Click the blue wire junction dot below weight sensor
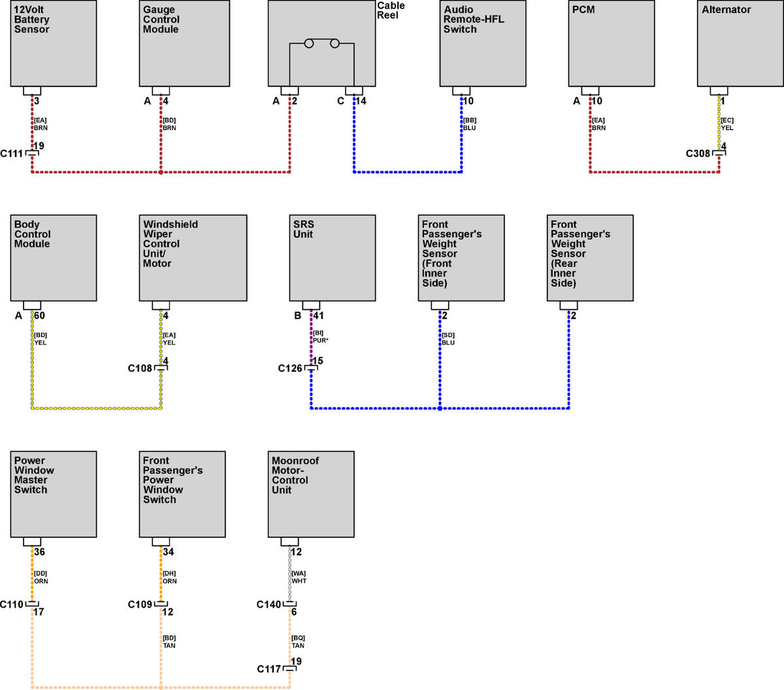Viewport: 784px width, 690px height. [x=440, y=408]
